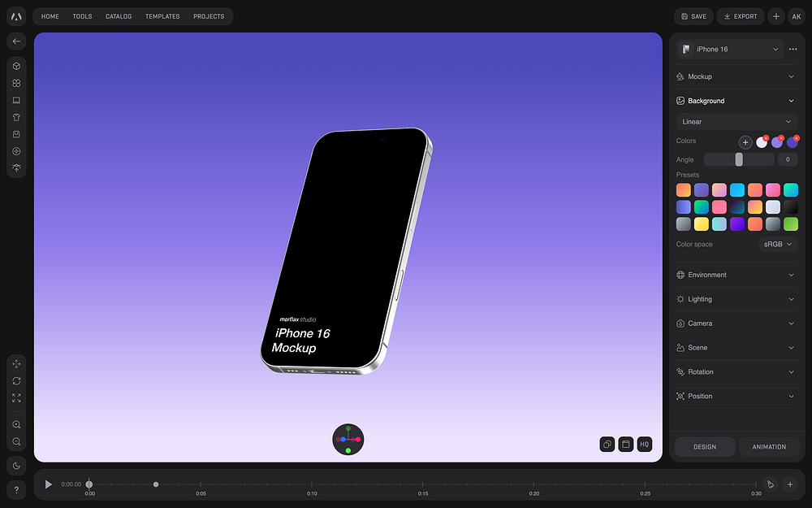Viewport: 812px width, 508px height.
Task: Click the XYZ axis orientation gizmo
Action: tap(348, 440)
